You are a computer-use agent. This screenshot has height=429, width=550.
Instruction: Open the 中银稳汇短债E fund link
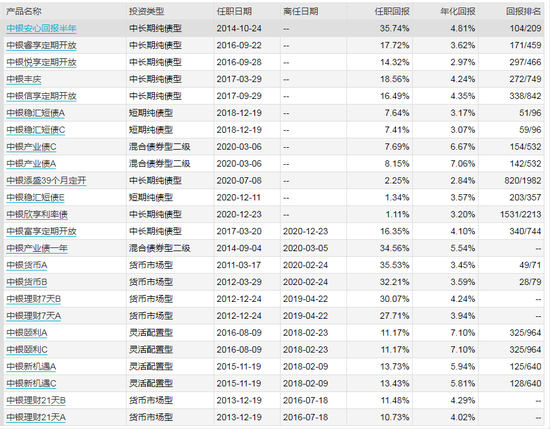[35, 197]
